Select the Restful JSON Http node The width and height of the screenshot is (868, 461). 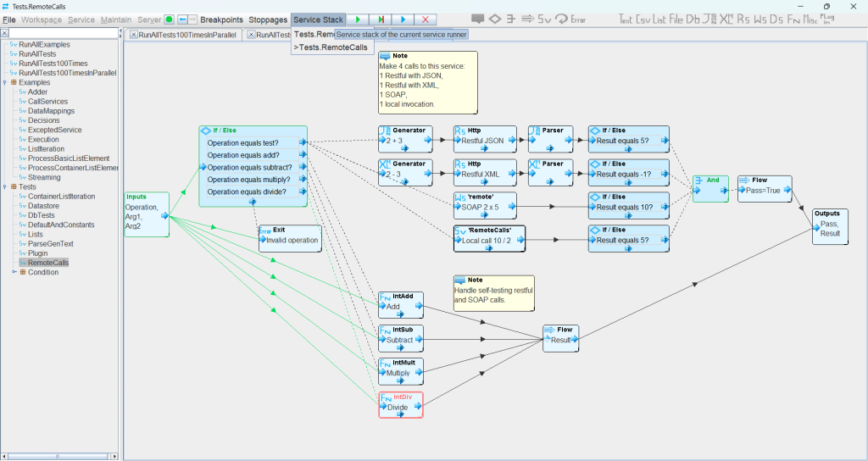click(485, 139)
